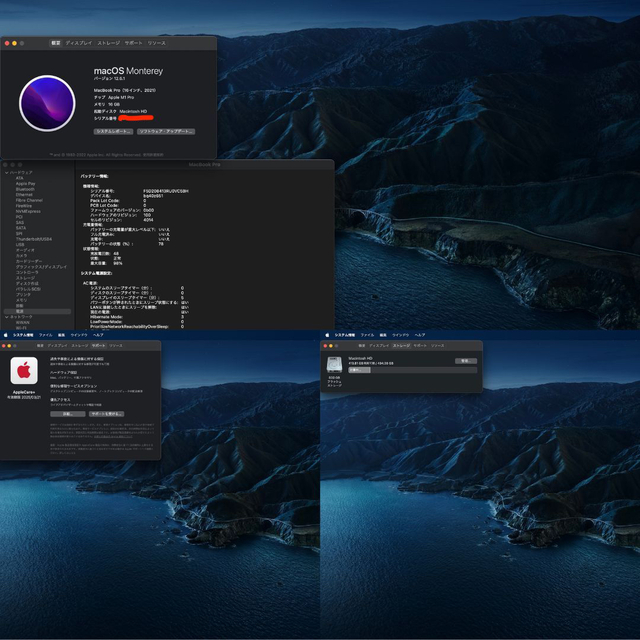Click the AppleCare+ label under icon

click(x=24, y=392)
